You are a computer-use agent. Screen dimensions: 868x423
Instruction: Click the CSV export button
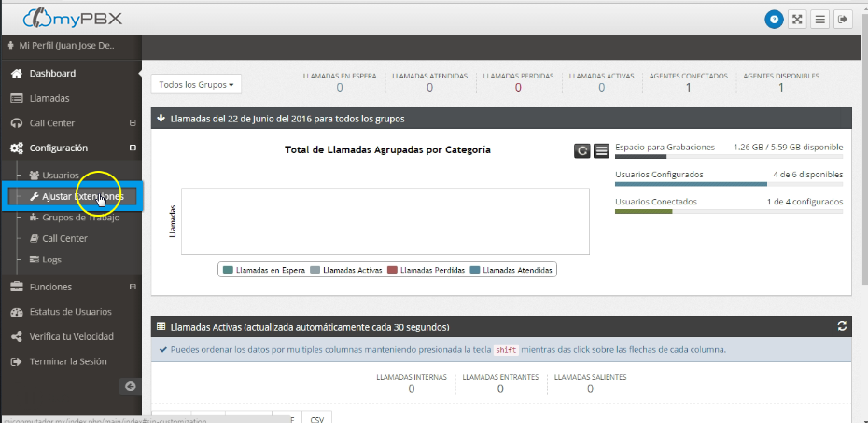point(317,418)
